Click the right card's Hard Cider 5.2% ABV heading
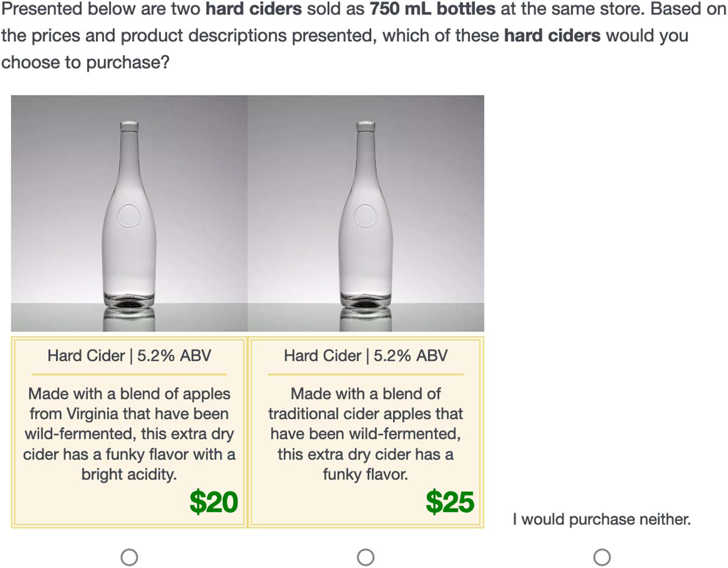The height and width of the screenshot is (568, 728). [x=365, y=356]
